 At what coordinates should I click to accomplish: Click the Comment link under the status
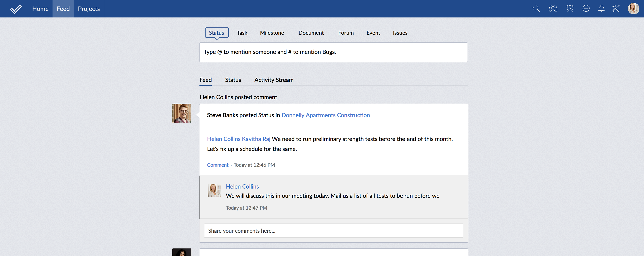218,165
